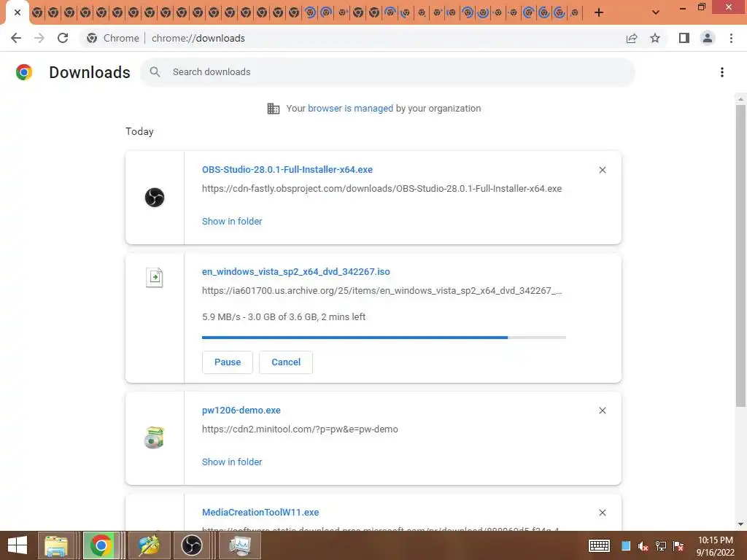Open Action Center flag icon
This screenshot has width=747, height=560.
(678, 545)
